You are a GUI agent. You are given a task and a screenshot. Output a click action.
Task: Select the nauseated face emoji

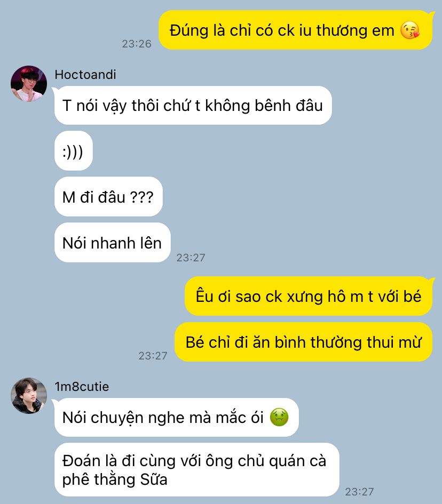click(x=279, y=417)
